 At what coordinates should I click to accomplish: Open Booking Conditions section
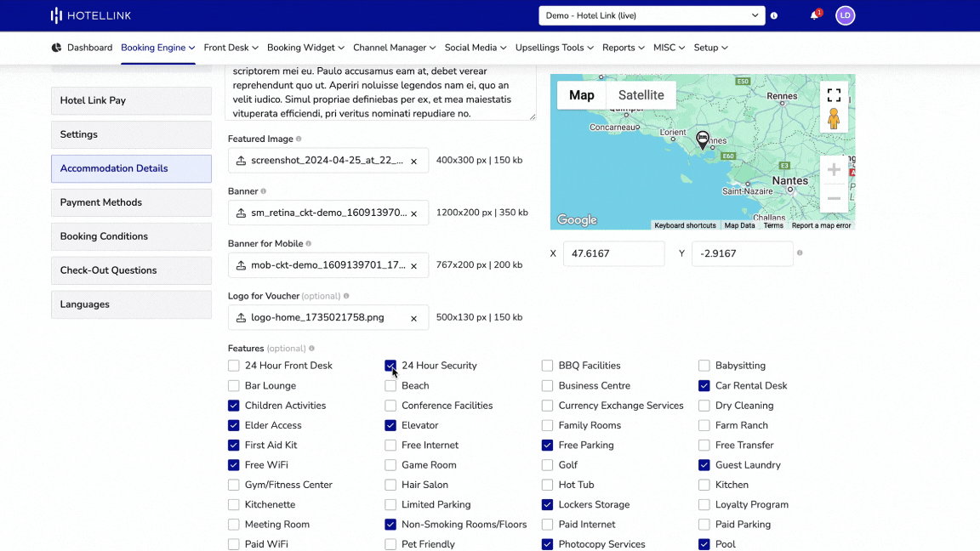point(131,236)
